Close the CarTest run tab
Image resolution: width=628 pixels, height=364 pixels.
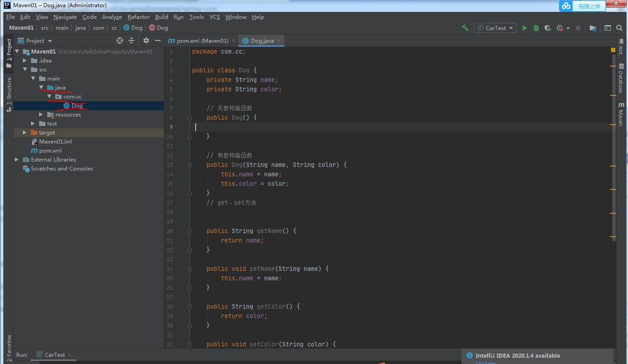tap(70, 355)
